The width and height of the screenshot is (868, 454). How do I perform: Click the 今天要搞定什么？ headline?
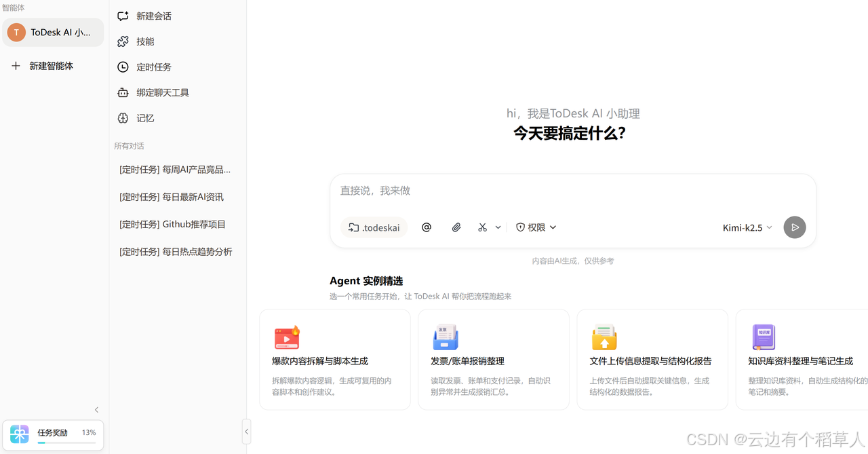tap(570, 133)
